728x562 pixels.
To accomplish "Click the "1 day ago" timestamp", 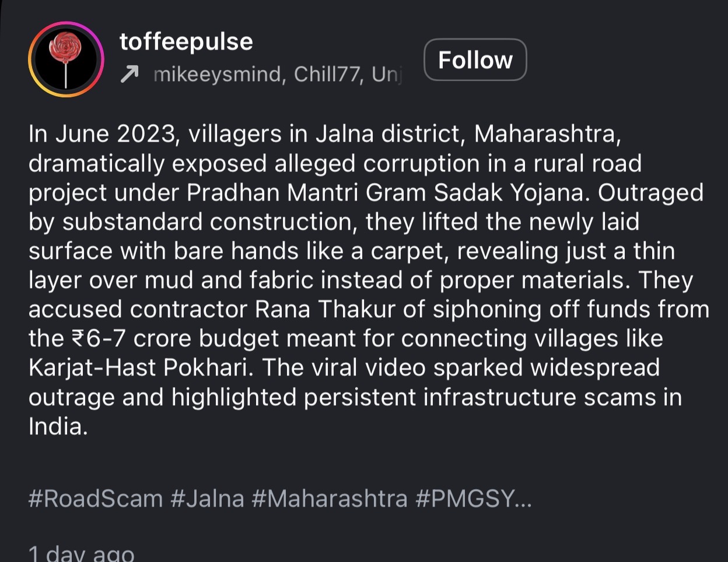I will click(82, 553).
